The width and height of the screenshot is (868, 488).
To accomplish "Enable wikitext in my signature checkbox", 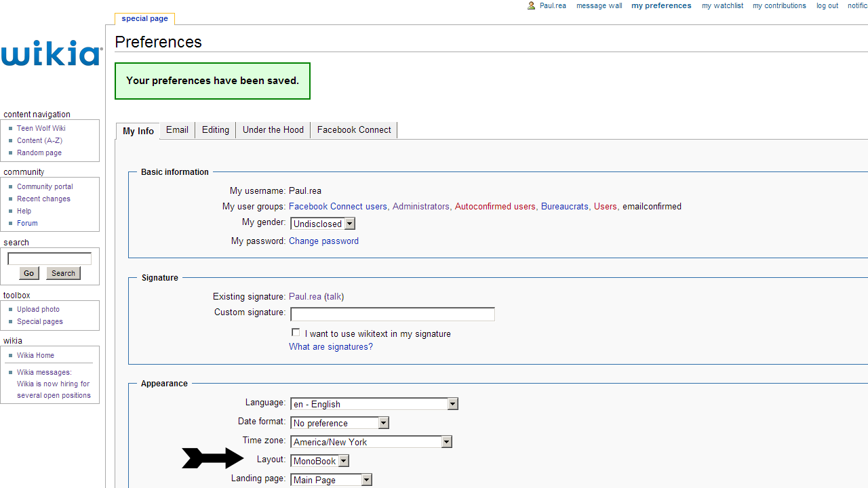I will point(296,332).
